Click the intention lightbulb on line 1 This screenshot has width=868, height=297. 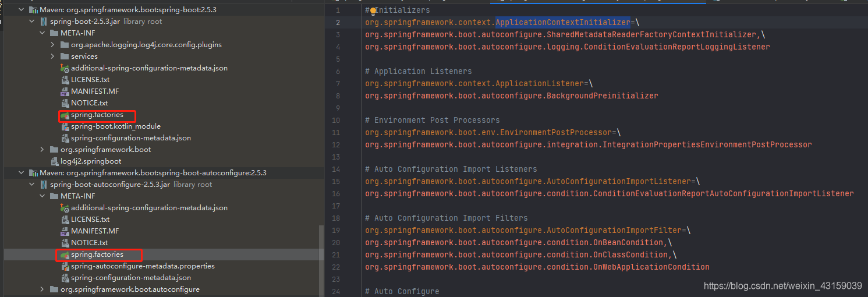pos(374,10)
